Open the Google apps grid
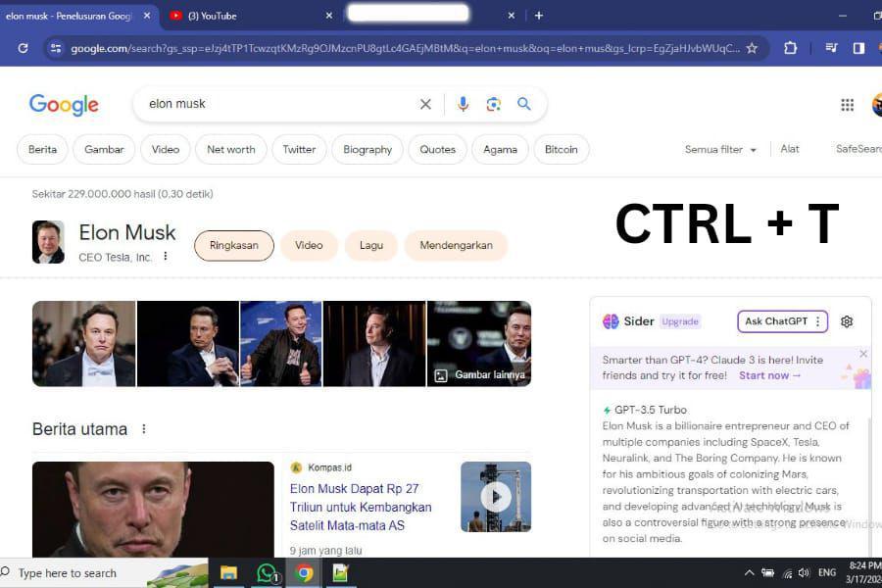Viewport: 882px width, 588px height. pos(847,105)
